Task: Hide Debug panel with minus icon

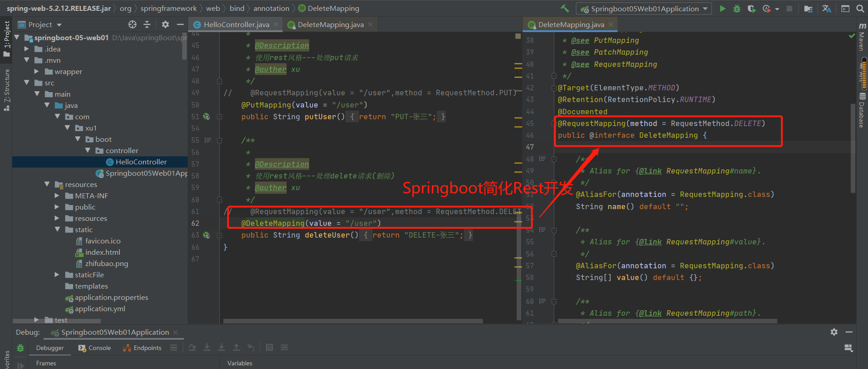Action: pos(849,332)
